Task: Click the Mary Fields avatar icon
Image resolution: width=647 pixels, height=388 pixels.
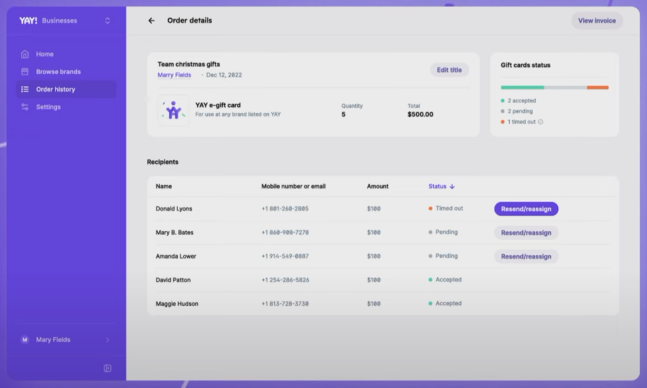Action: click(25, 340)
